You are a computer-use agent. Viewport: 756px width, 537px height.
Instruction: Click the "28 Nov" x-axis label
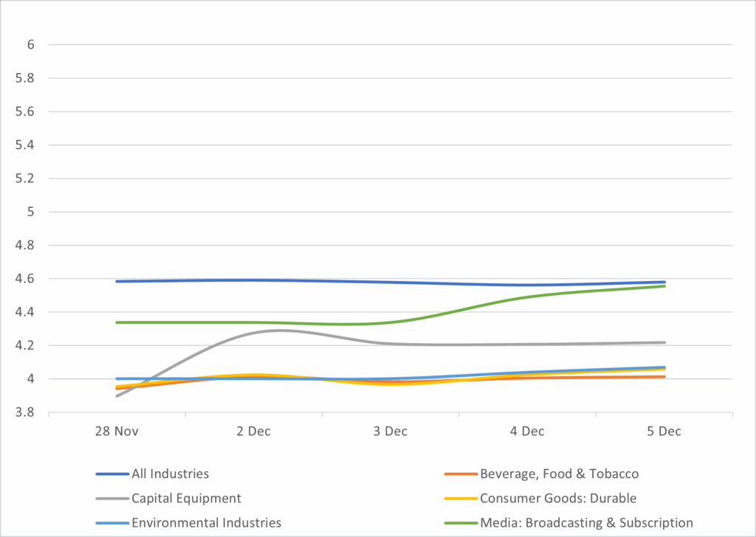[117, 432]
